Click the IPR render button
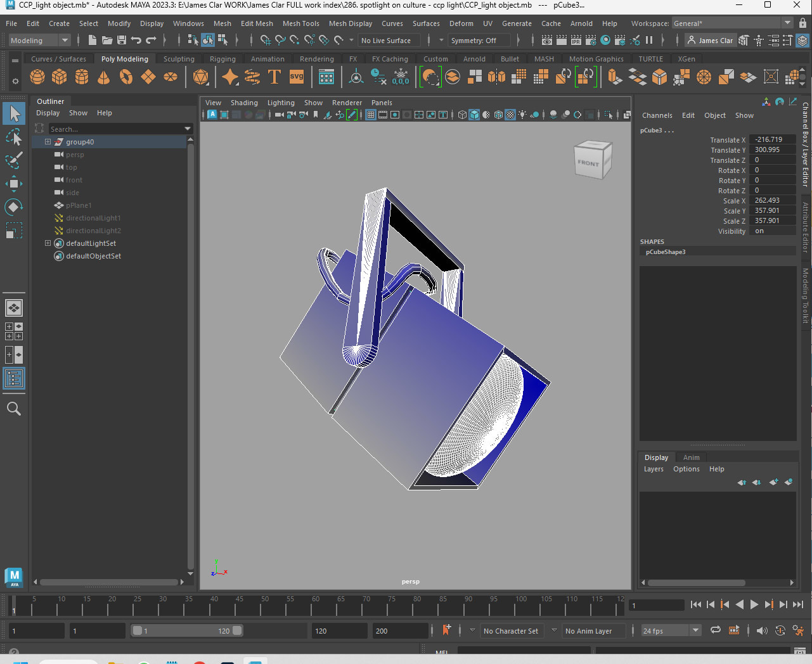812x664 pixels. click(576, 41)
